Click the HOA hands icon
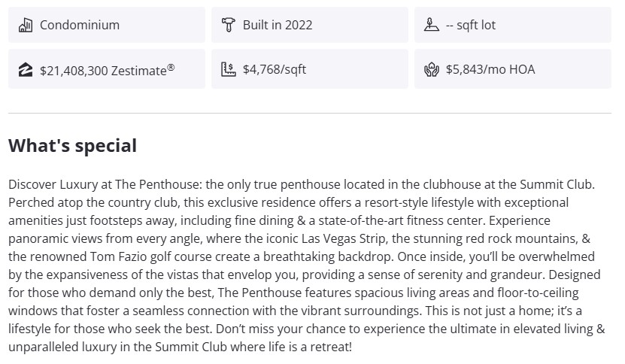Screen dimensions: 625x364 coord(432,70)
